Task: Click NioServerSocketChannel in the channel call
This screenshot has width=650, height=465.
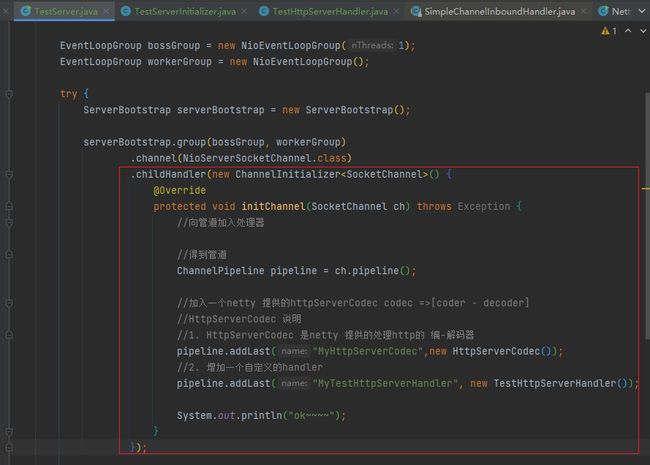Action: (x=247, y=158)
